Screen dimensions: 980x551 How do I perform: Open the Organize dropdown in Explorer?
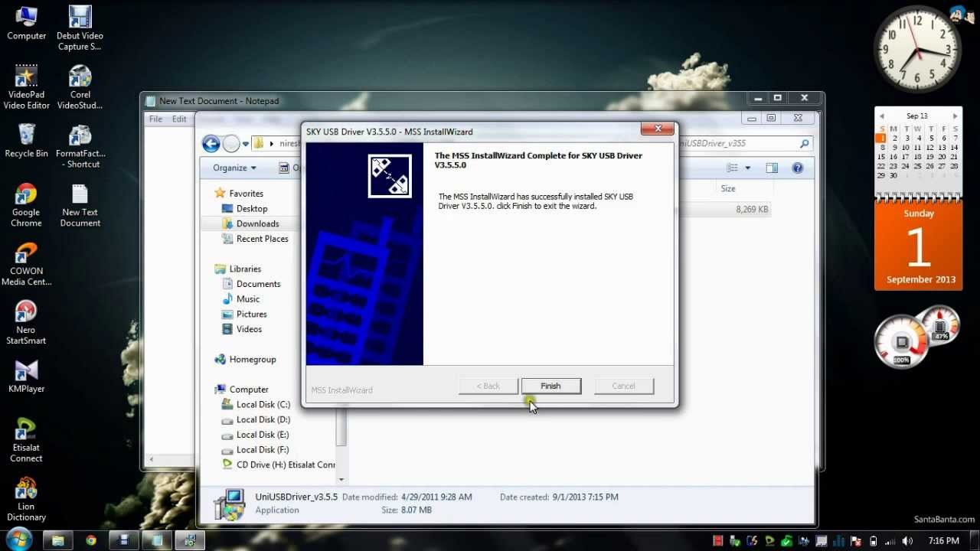tap(234, 168)
